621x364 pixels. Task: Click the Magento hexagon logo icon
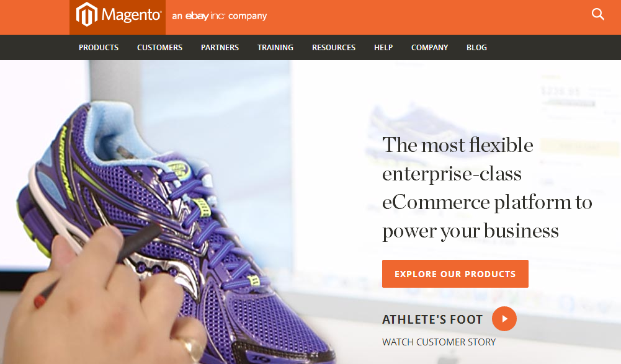[x=87, y=15]
